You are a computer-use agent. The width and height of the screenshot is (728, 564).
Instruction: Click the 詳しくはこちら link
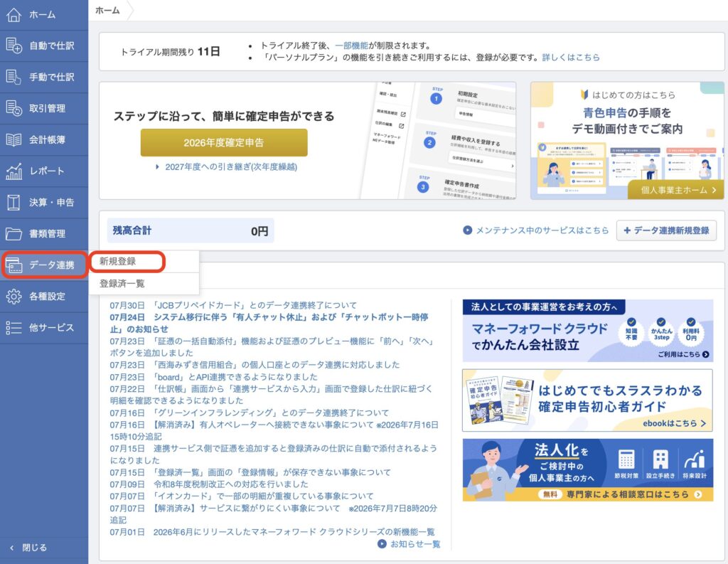[571, 57]
